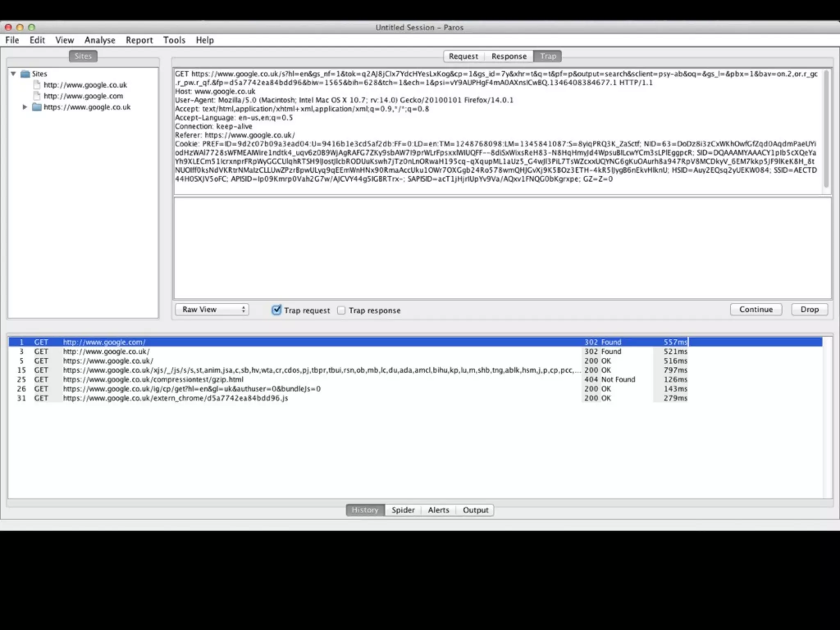The image size is (840, 630).
Task: Switch to the Response tab
Action: tap(509, 56)
